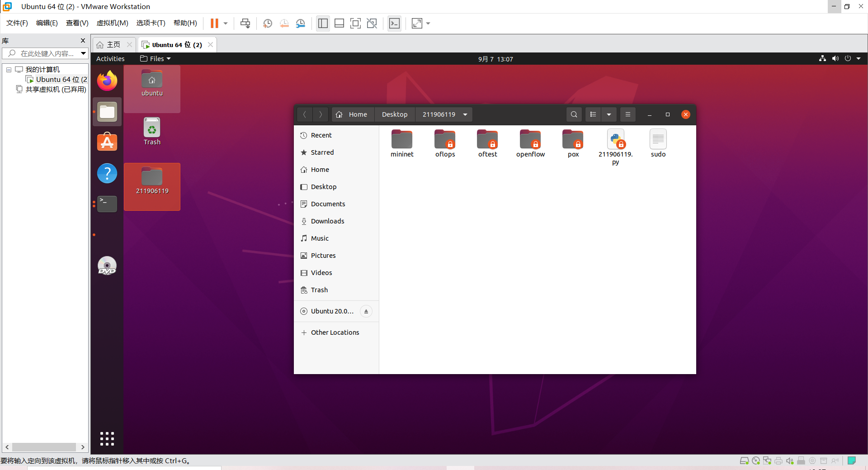The width and height of the screenshot is (868, 470).
Task: Open the view options dropdown arrow
Action: pos(609,114)
